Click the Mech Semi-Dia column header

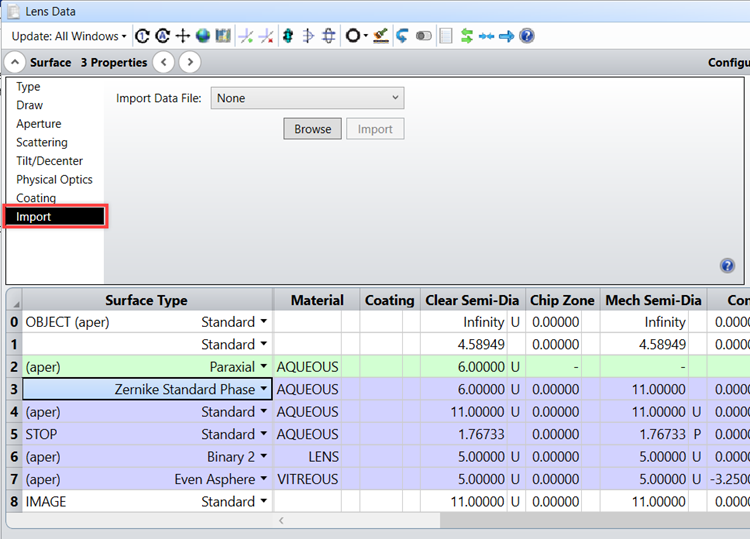click(653, 300)
